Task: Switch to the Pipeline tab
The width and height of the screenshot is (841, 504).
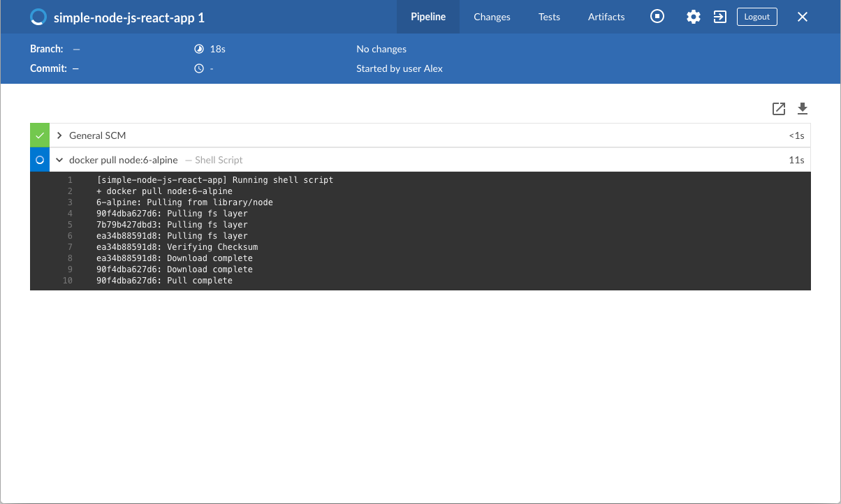Action: tap(428, 17)
